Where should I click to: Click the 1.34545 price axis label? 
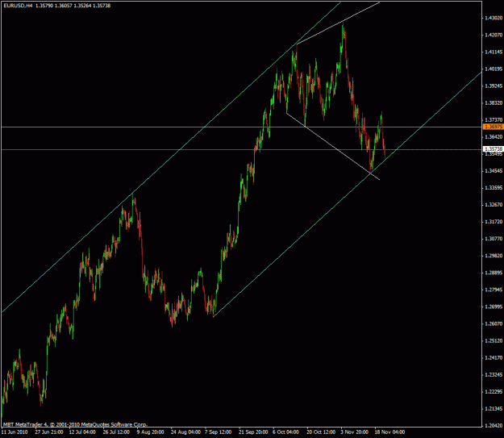494,171
